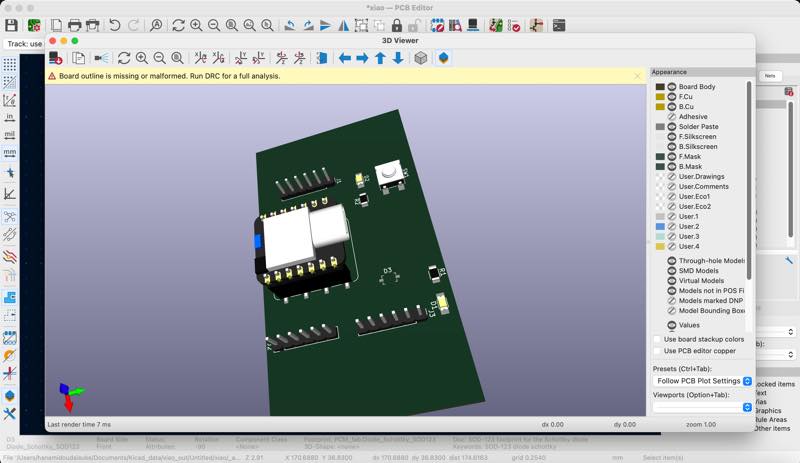Open scripting console in PCB Editor toolbar
Viewport: 800px width, 463px height.
click(x=559, y=25)
